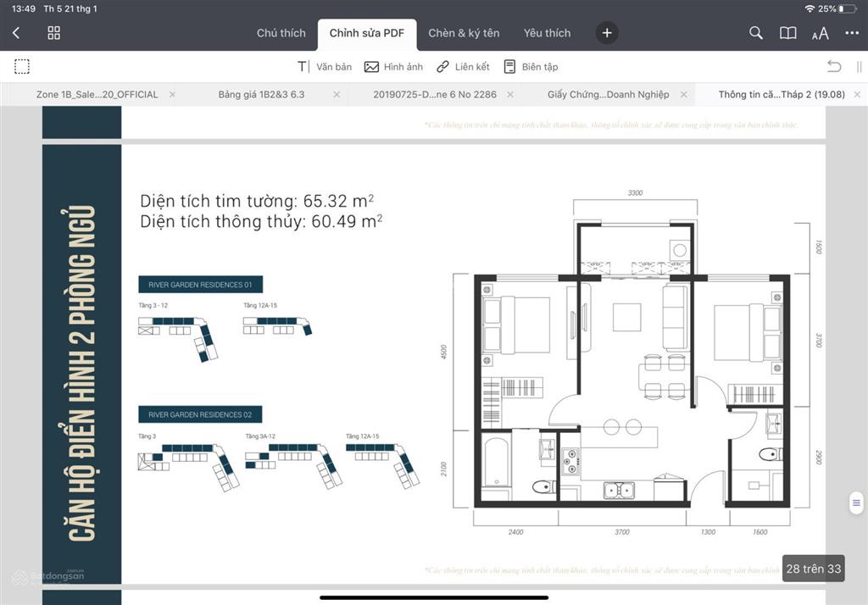
Task: Open the bookmarks book icon
Action: pyautogui.click(x=787, y=33)
